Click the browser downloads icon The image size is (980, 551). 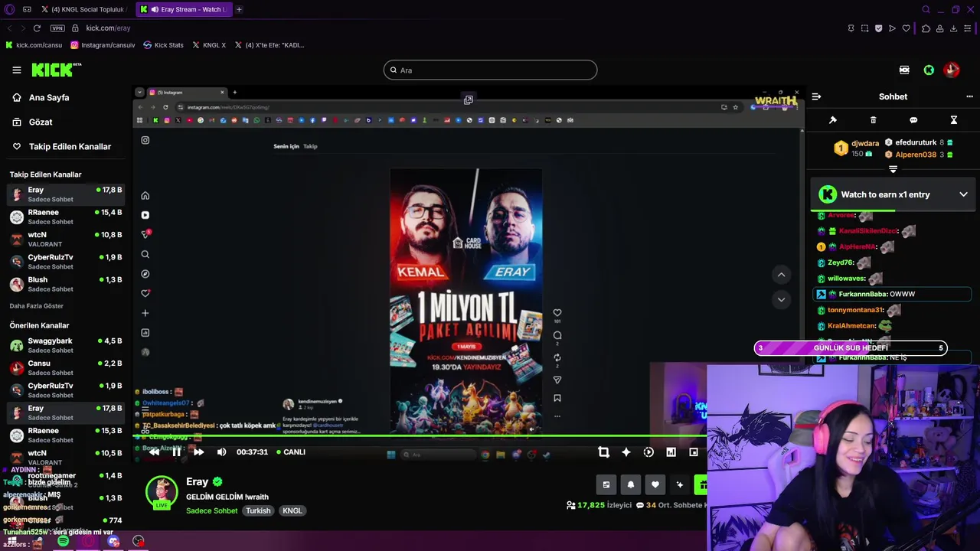[x=953, y=28]
